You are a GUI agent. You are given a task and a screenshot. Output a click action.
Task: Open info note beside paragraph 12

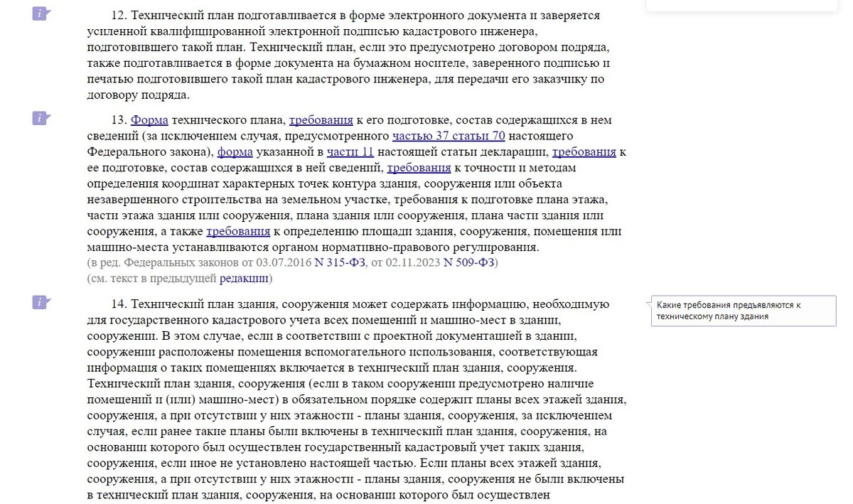tap(40, 13)
